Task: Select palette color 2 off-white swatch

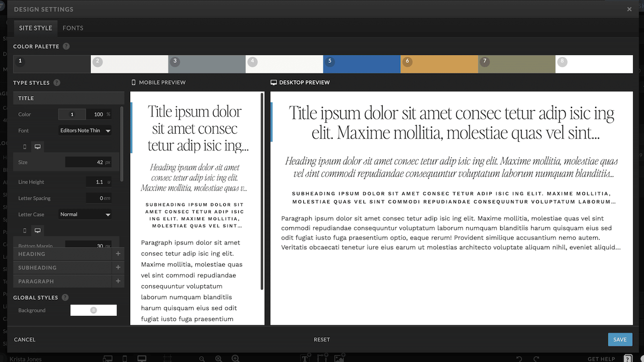Action: 129,64
